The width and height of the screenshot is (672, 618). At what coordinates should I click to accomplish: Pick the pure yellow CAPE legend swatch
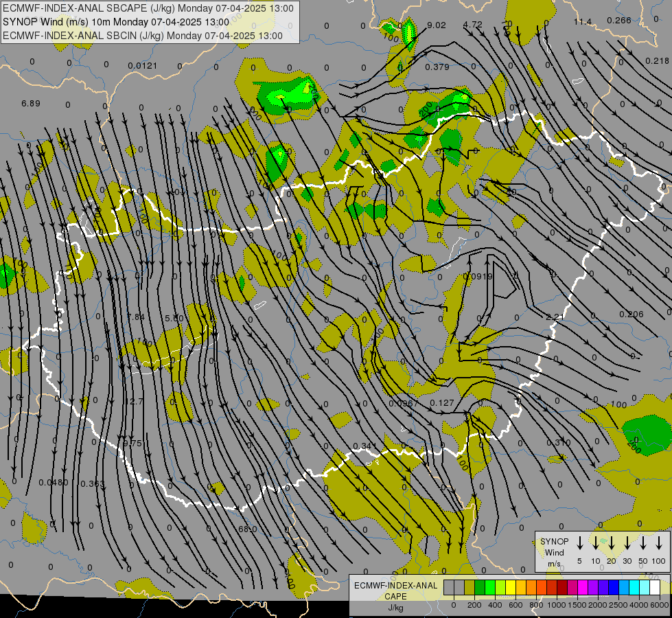point(511,588)
